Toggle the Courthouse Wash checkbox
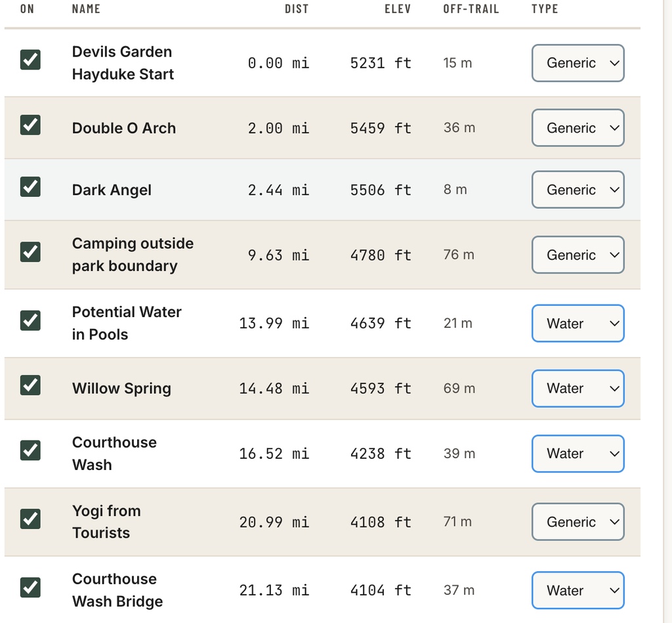Viewport: 672px width, 623px height. [x=30, y=450]
